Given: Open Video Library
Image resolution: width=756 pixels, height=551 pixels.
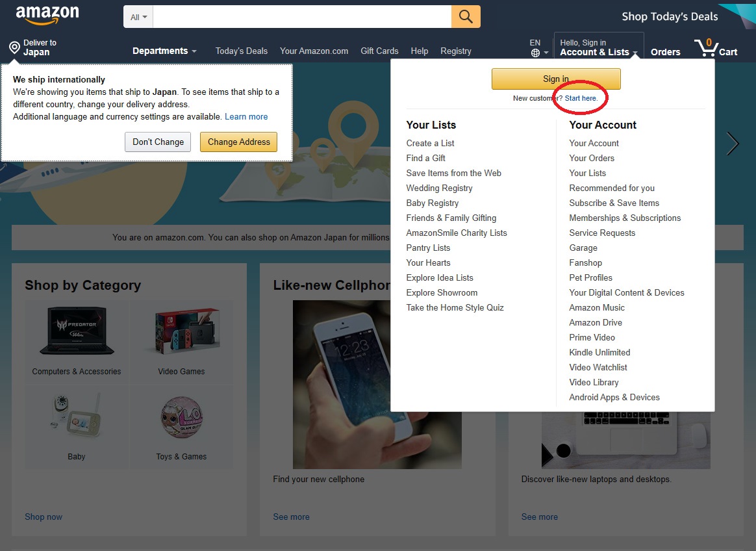Looking at the screenshot, I should [594, 383].
